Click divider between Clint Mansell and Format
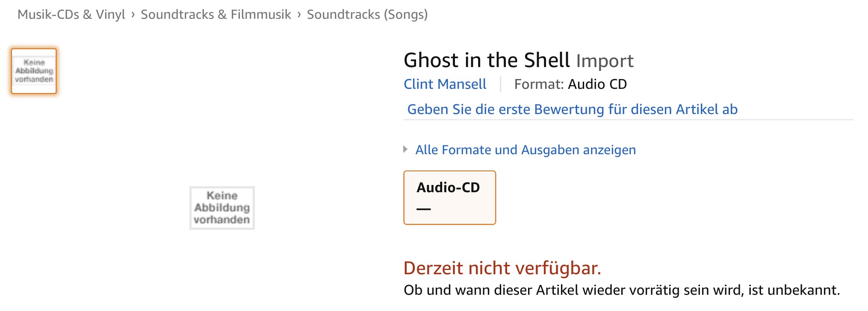This screenshot has height=311, width=868. point(500,84)
